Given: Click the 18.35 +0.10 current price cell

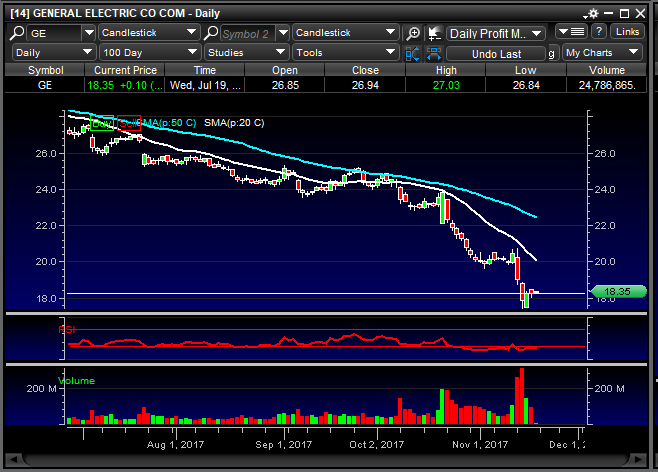Looking at the screenshot, I should click(125, 85).
